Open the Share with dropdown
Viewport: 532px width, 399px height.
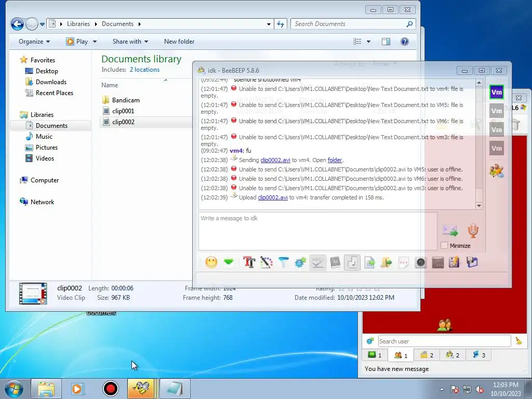tap(130, 42)
